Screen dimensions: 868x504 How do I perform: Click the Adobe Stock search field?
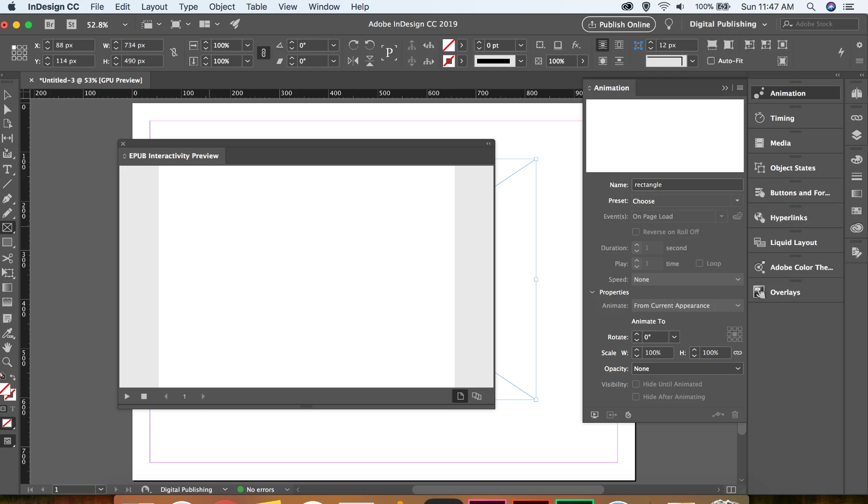[819, 24]
